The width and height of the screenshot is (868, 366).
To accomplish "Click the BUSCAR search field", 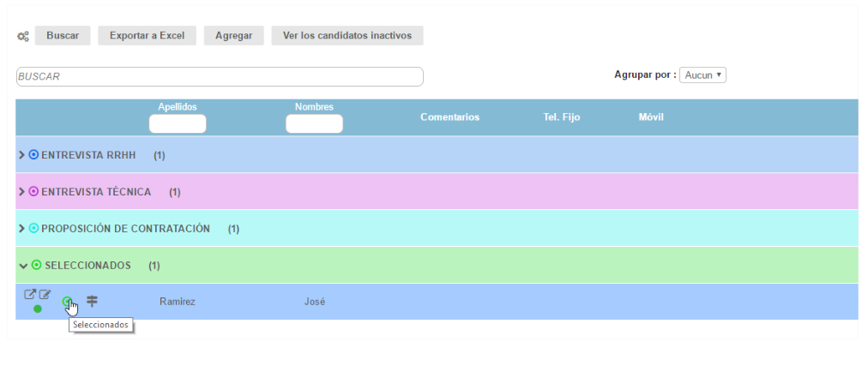I will click(x=220, y=76).
